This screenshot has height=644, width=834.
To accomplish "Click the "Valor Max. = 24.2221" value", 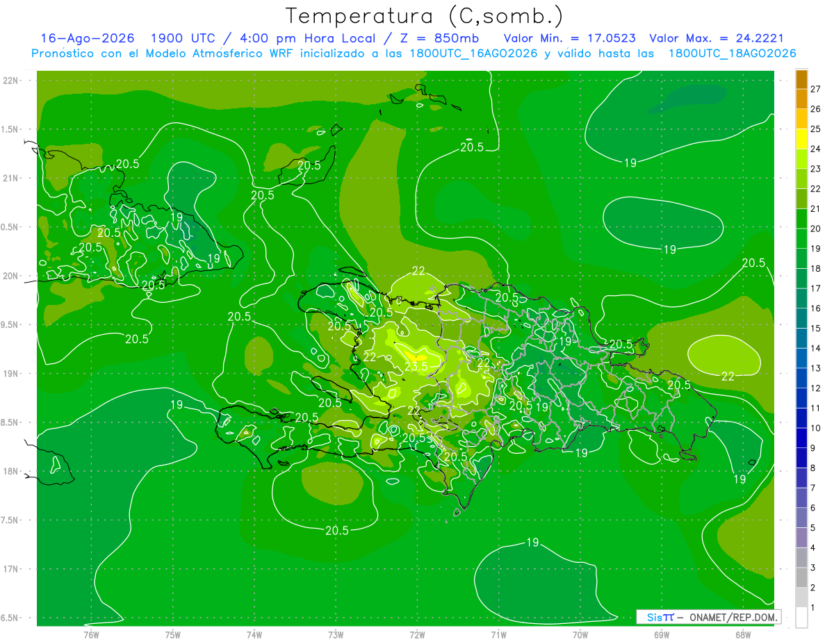I will point(716,38).
